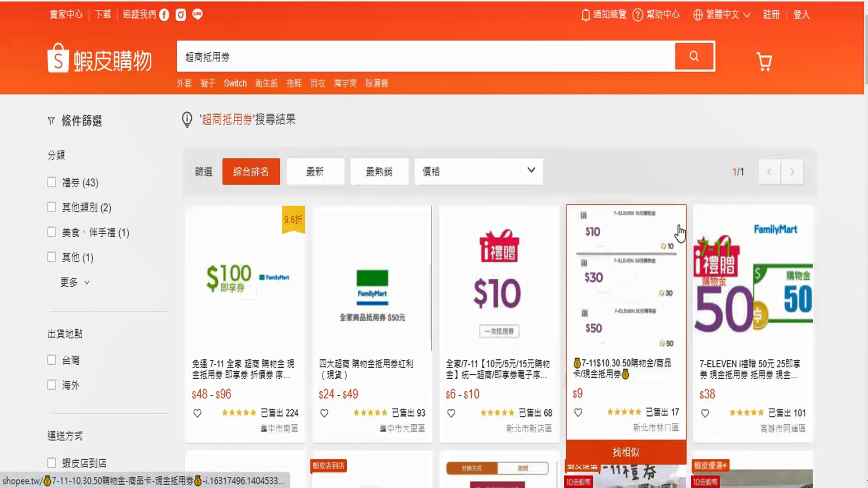Click suggested keyword 襪子
This screenshot has width=868, height=488.
(208, 83)
